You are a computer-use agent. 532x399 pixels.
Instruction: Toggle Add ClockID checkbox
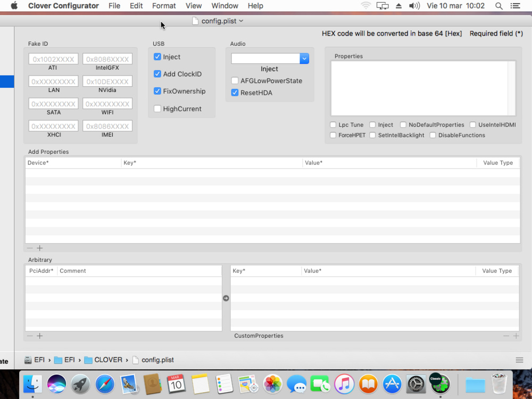[157, 74]
